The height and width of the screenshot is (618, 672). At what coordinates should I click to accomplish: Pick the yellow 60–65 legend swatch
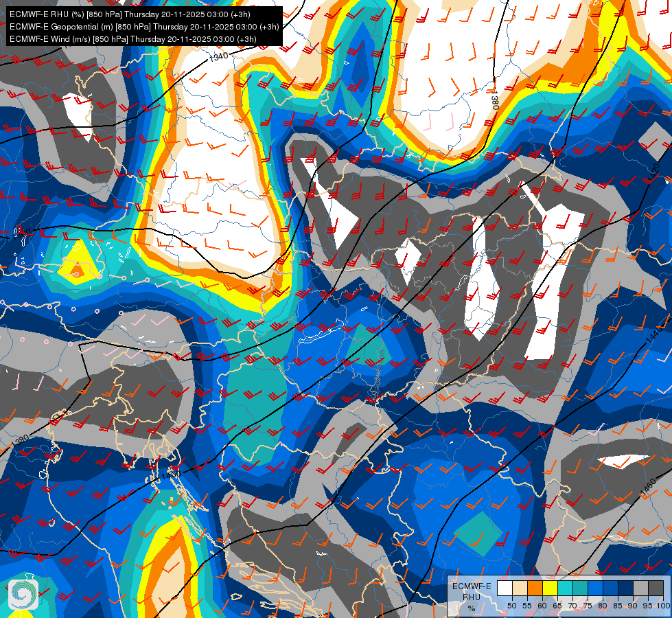pos(550,588)
